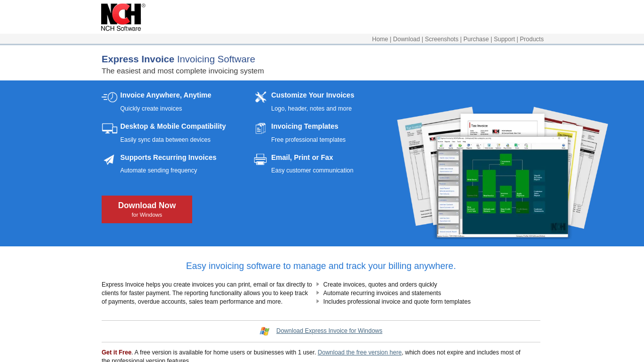Navigate to Products in the top menu
The image size is (644, 362).
click(531, 39)
